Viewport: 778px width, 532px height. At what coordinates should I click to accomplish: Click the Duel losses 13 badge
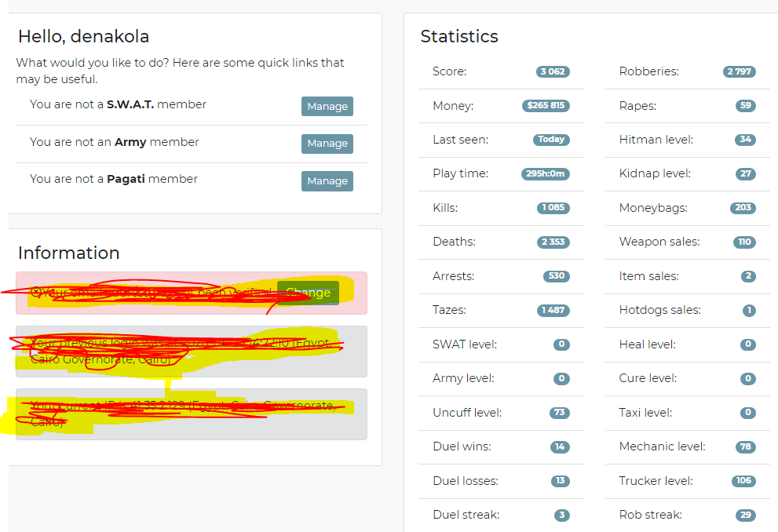(561, 480)
